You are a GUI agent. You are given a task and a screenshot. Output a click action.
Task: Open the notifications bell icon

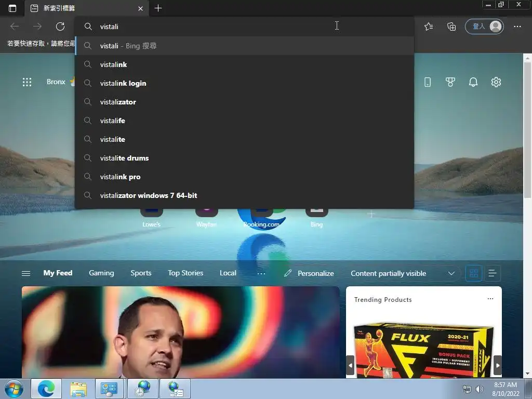(x=473, y=82)
